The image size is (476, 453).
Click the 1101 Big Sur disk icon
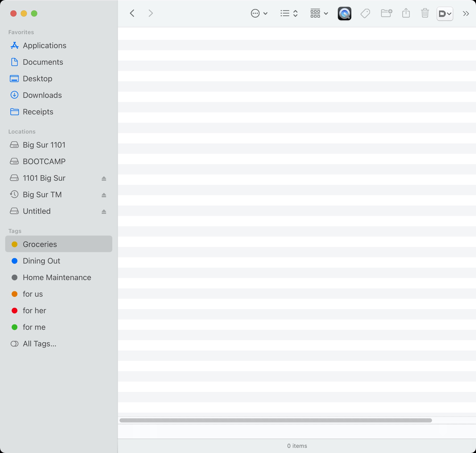(x=14, y=178)
